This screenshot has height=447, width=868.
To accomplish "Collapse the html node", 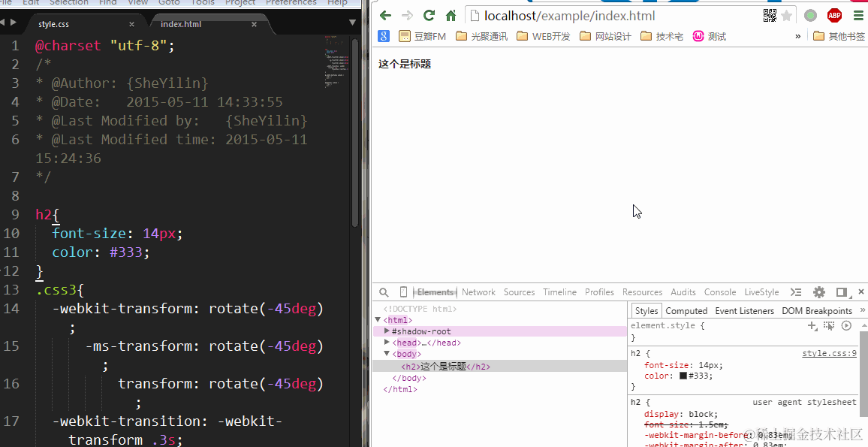I will 378,319.
